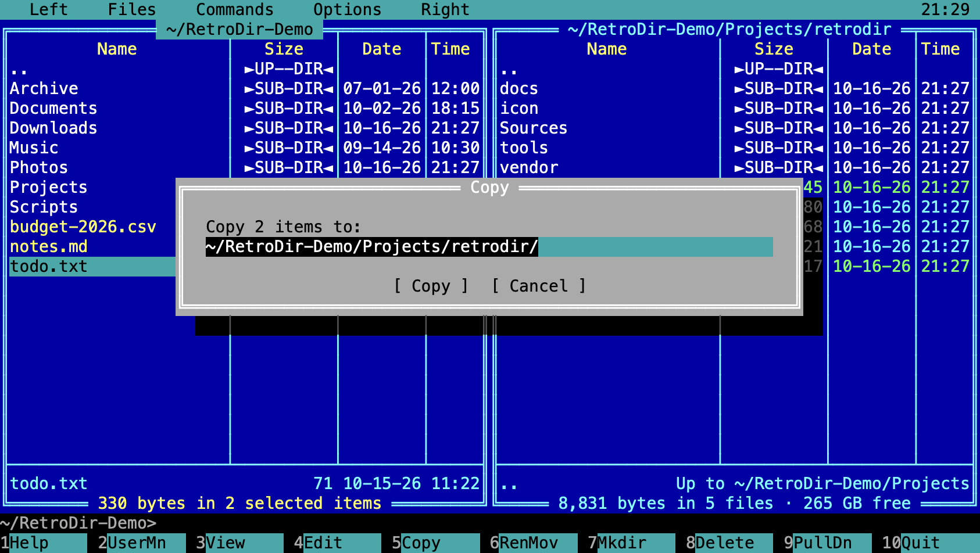Click the Copy button in the dialog
Viewport: 980px width, 553px height.
[x=431, y=286]
